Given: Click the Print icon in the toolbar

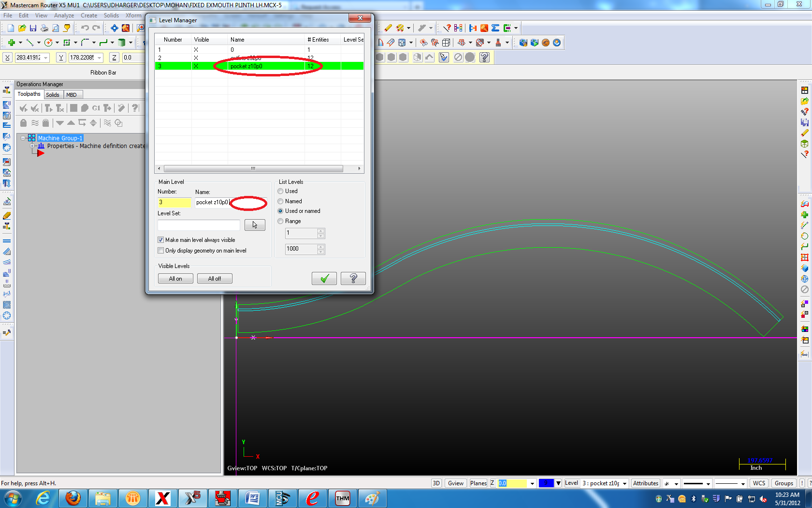Looking at the screenshot, I should tap(44, 28).
